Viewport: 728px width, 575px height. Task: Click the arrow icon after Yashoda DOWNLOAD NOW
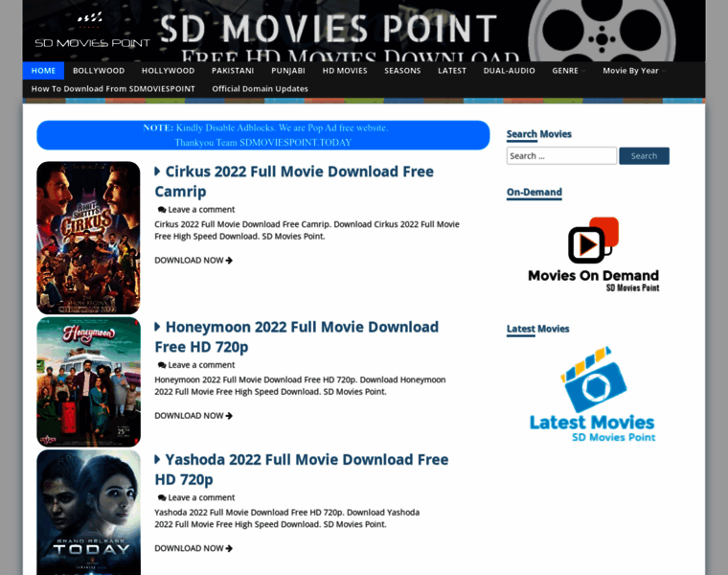[229, 548]
